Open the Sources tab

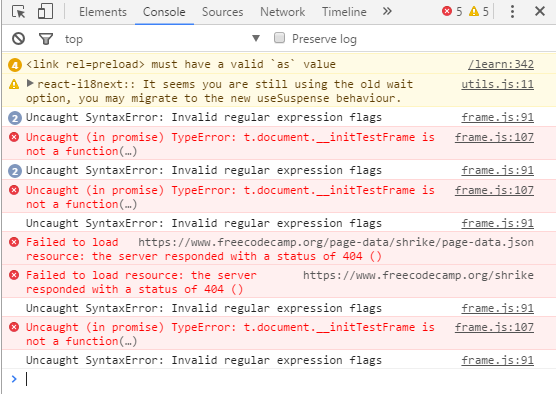click(222, 12)
